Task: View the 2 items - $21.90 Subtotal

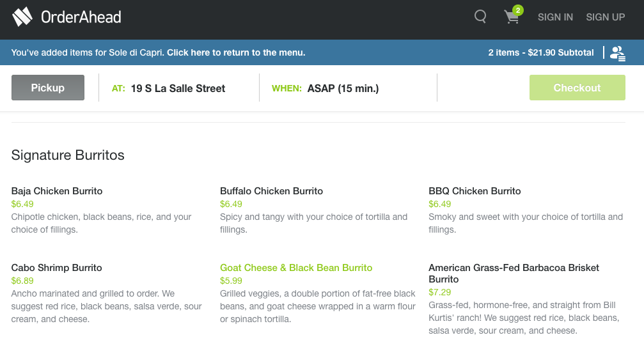Action: click(x=540, y=52)
